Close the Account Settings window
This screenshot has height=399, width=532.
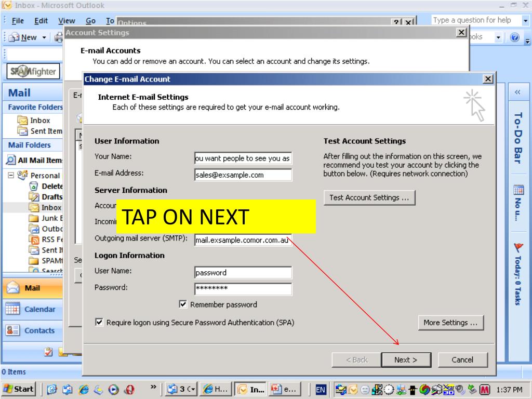[x=461, y=32]
